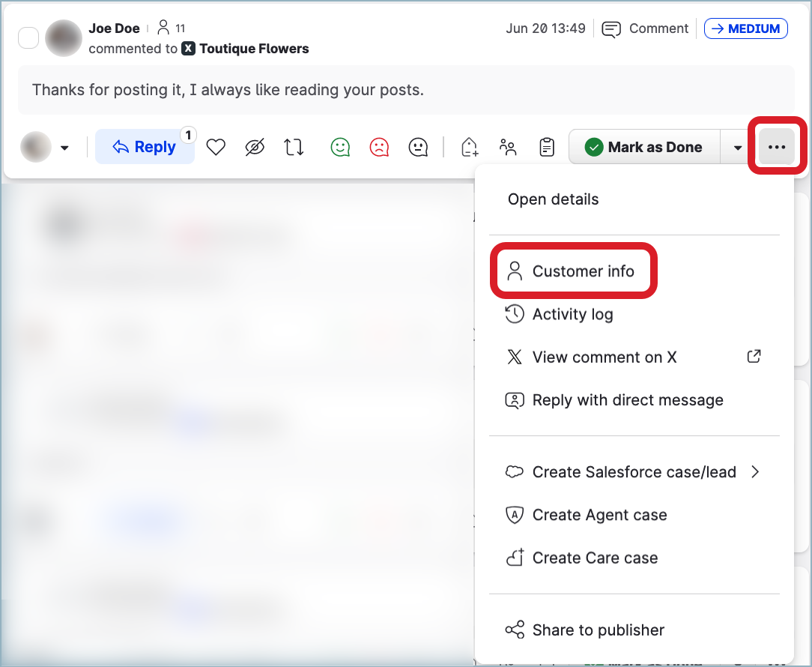Open Mark as Done dropdown arrow
This screenshot has width=812, height=667.
click(738, 148)
